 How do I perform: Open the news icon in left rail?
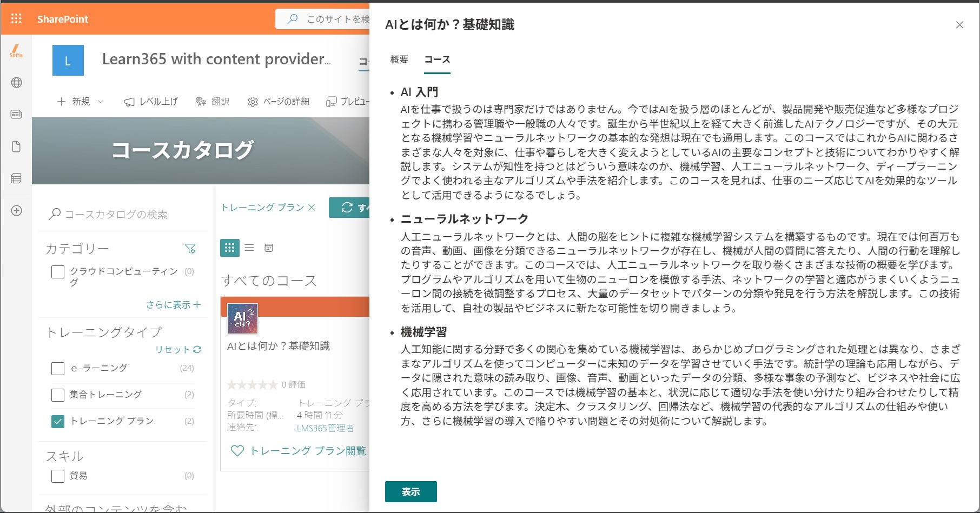17,114
